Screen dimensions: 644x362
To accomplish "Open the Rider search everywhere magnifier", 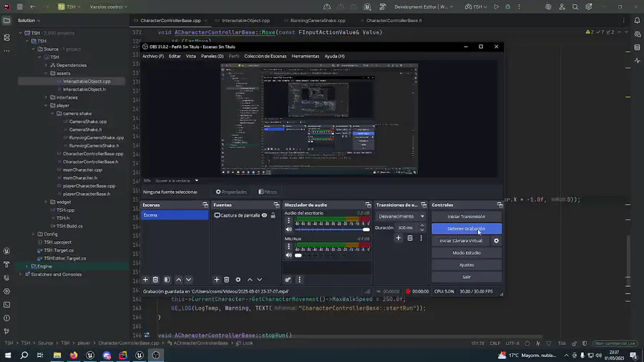I will (575, 7).
